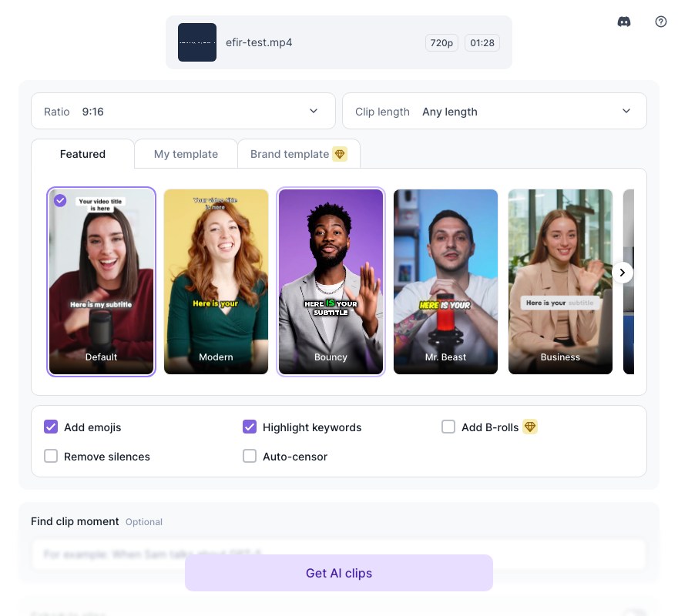Click the checkmark badge on Default template
This screenshot has width=678, height=616.
click(60, 200)
